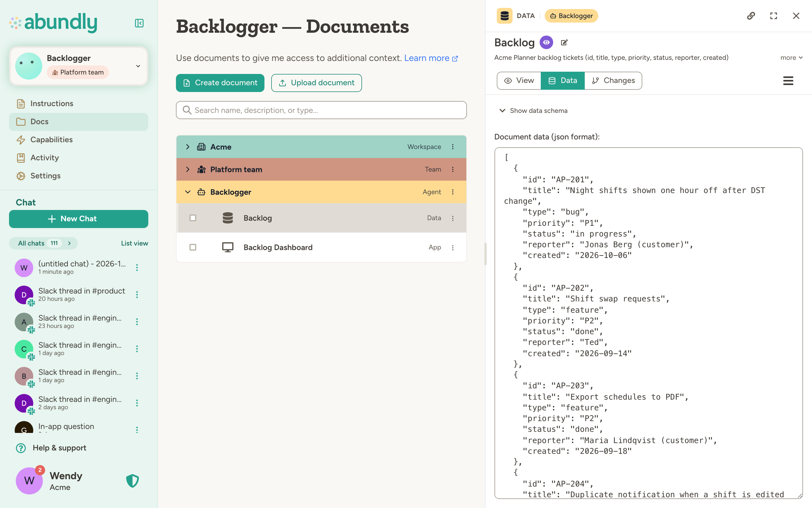Tick the checkbox for Backlog row

(193, 218)
